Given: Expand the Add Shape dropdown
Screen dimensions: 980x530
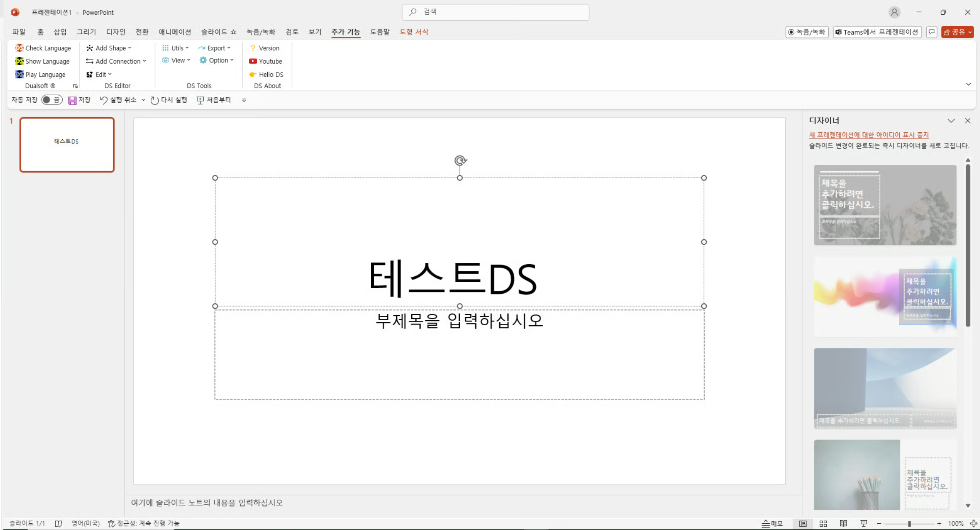Looking at the screenshot, I should point(109,48).
